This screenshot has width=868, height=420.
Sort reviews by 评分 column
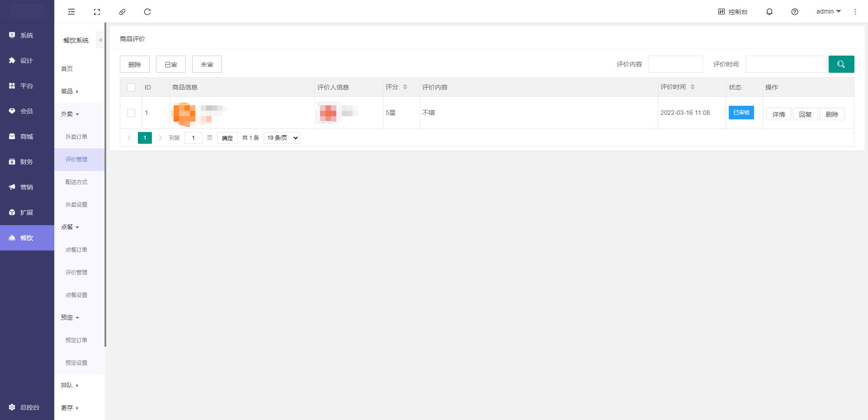(x=405, y=87)
